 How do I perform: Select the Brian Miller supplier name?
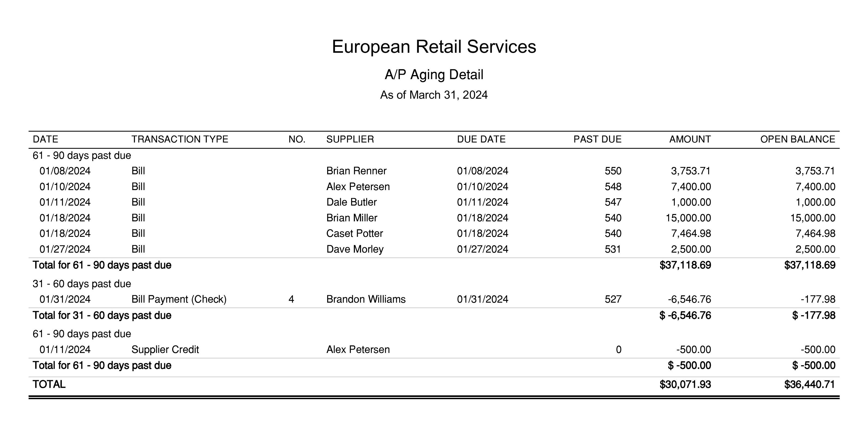click(351, 218)
